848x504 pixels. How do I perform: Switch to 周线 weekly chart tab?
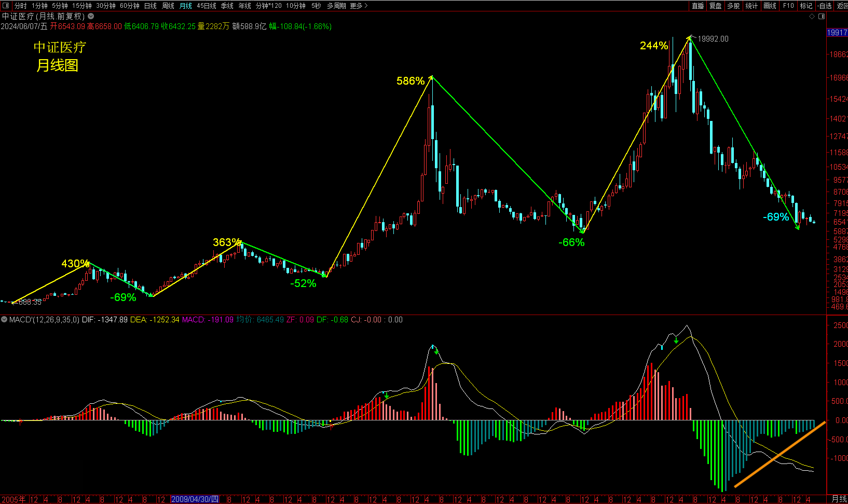coord(168,6)
